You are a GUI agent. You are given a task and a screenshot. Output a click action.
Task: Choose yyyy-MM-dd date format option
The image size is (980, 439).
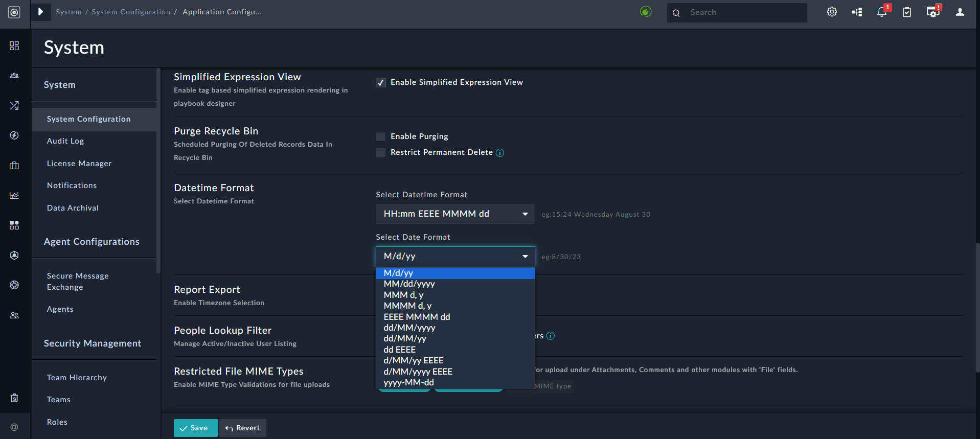[x=455, y=383]
